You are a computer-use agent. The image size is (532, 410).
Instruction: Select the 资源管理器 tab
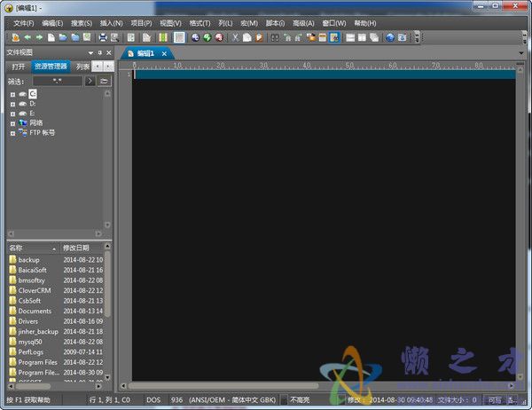point(51,67)
